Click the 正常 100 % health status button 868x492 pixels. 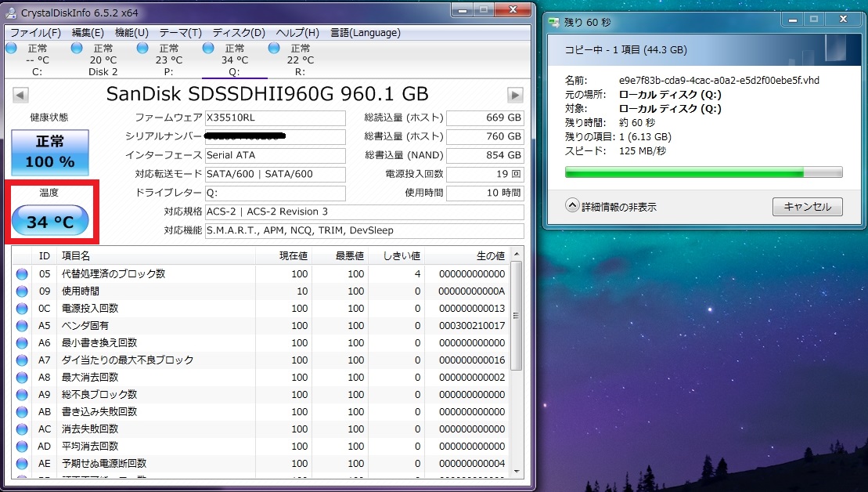(x=50, y=152)
